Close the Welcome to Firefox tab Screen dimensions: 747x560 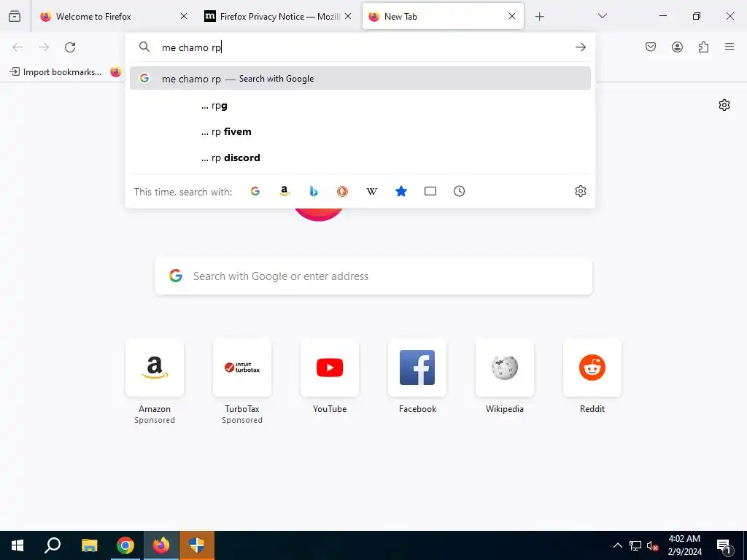point(184,16)
